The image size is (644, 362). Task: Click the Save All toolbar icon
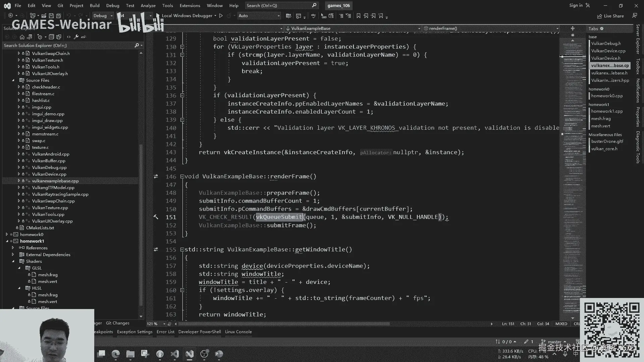click(58, 16)
